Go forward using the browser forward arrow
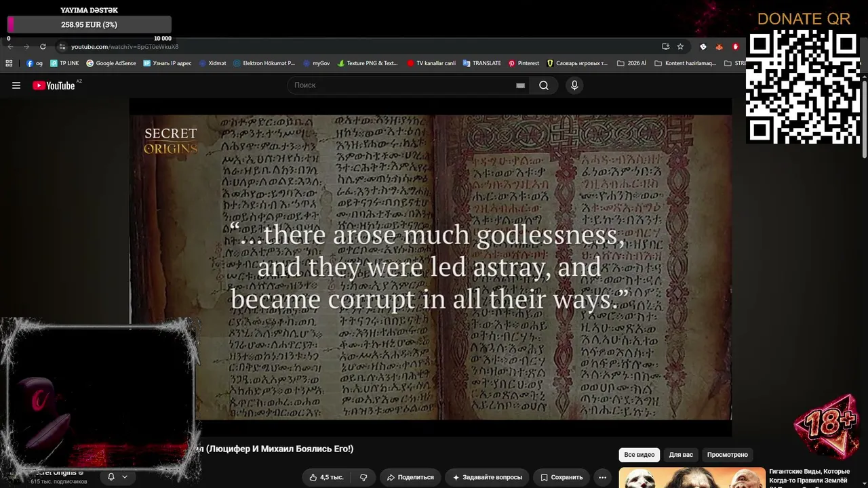The image size is (868, 488). [x=26, y=47]
